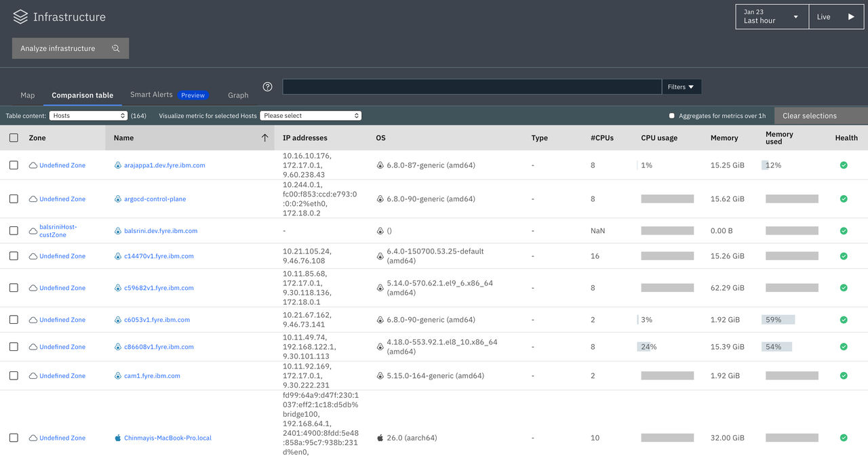Image resolution: width=868 pixels, height=456 pixels.
Task: Click the Clear selections button
Action: (x=821, y=116)
